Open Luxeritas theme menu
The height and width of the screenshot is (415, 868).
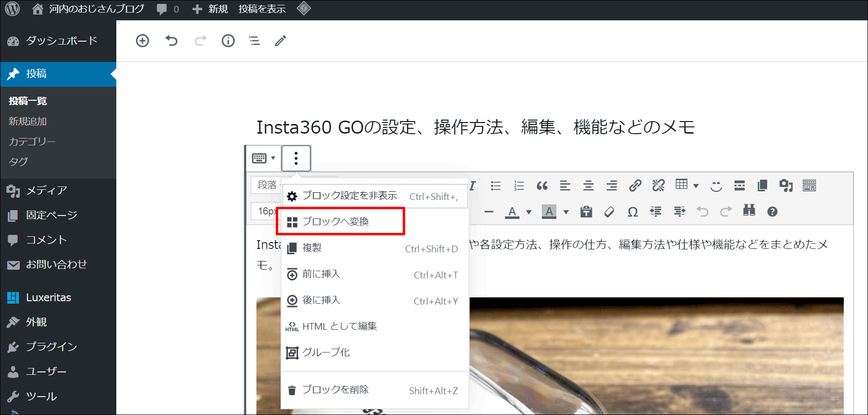tap(58, 297)
